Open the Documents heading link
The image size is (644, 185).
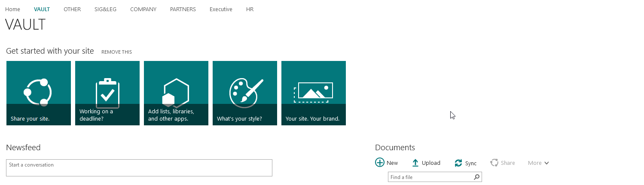tap(395, 148)
